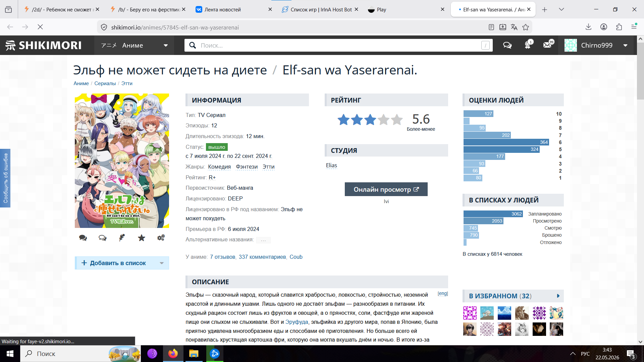Expand the alternative names ellipsis

263,240
